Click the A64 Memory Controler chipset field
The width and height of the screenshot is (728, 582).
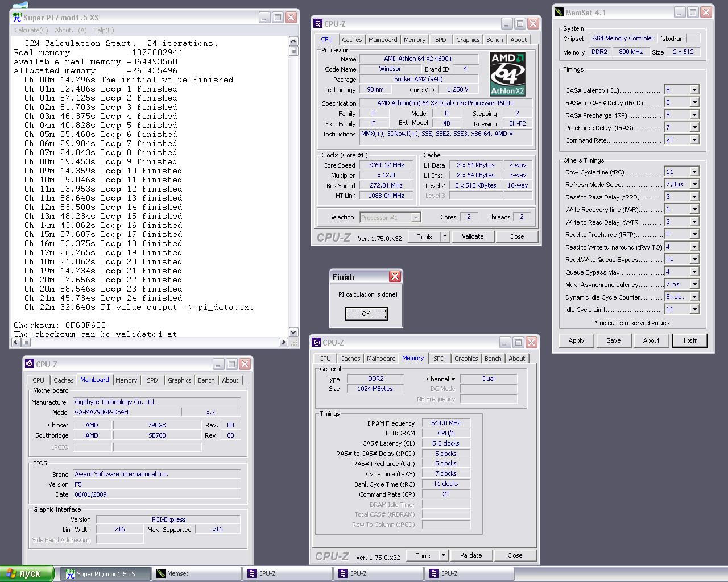pyautogui.click(x=623, y=39)
